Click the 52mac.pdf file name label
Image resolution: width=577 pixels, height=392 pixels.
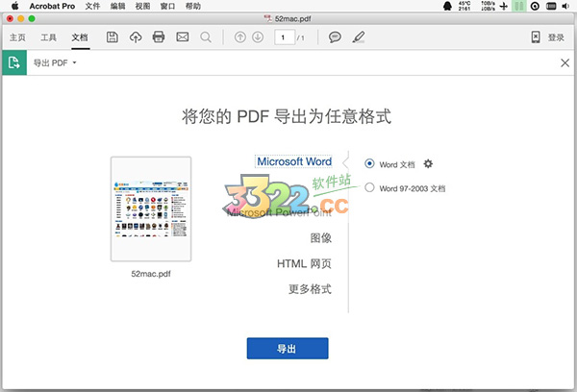[x=151, y=274]
